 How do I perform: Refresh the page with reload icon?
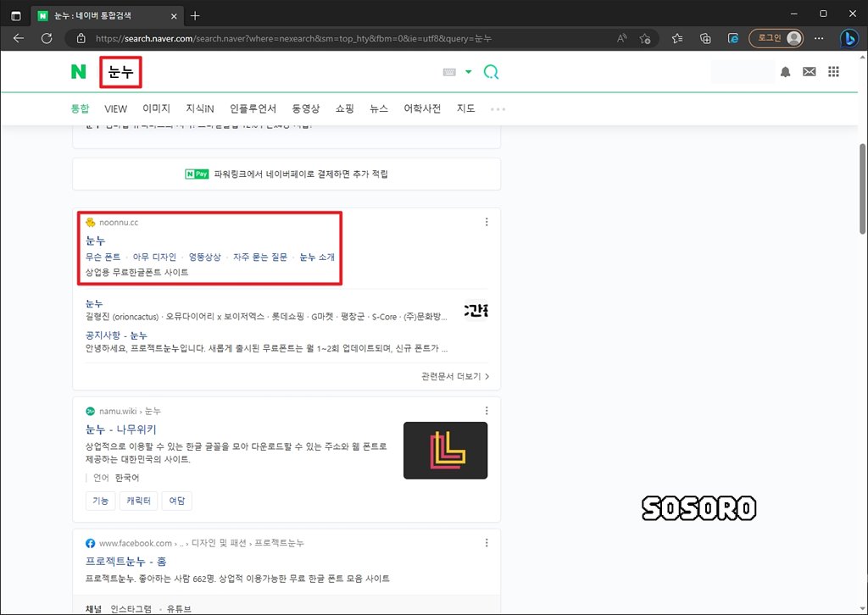[x=47, y=38]
